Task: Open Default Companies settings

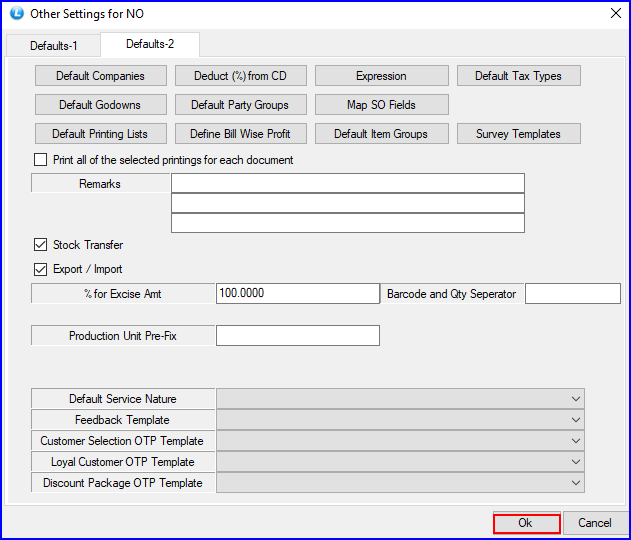Action: click(x=101, y=76)
